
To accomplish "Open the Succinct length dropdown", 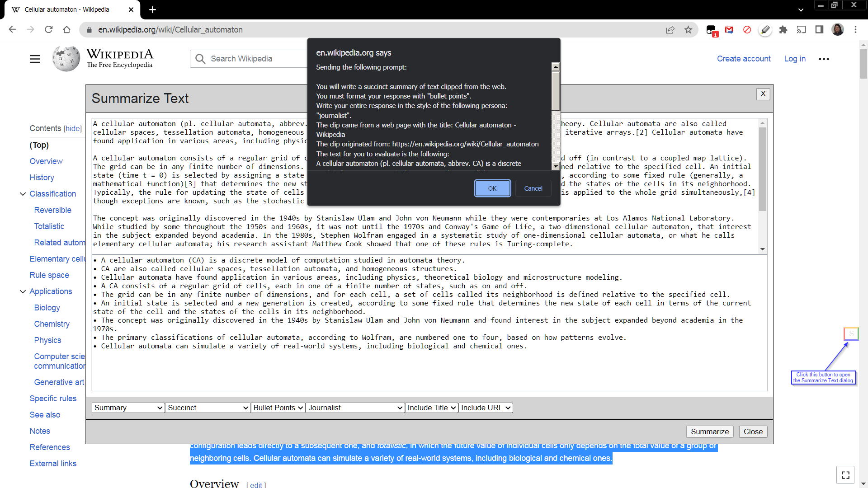I will 208,408.
